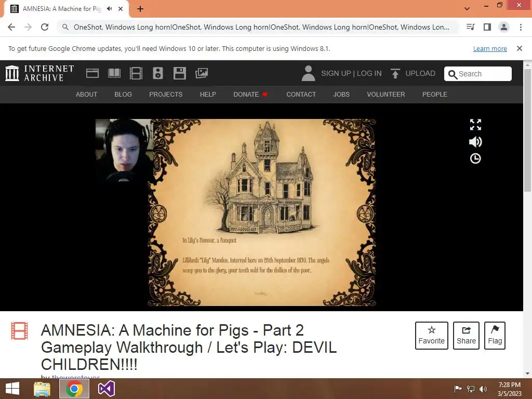The image size is (532, 399).
Task: Open the JOBS menu item
Action: tap(341, 95)
